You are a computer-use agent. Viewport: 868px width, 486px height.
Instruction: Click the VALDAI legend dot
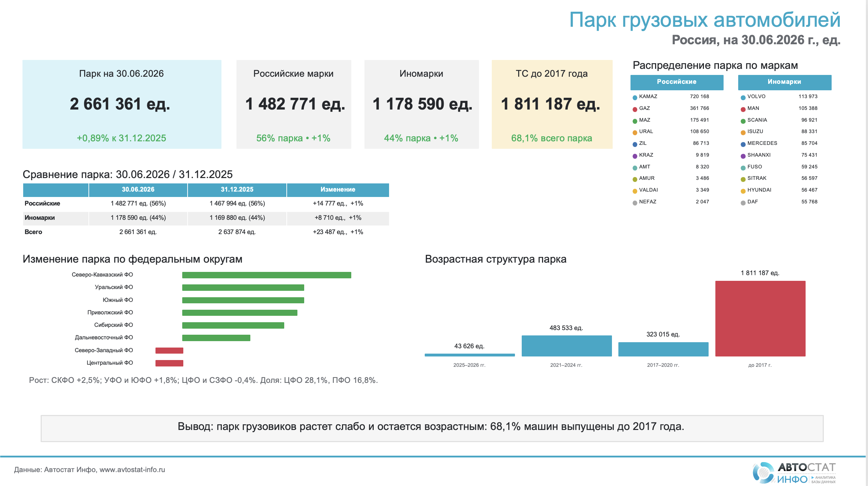pyautogui.click(x=635, y=191)
